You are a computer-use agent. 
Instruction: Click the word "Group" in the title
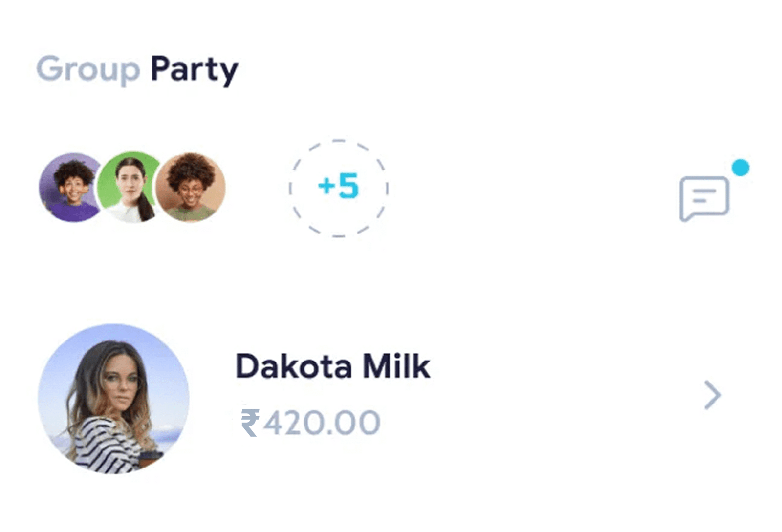(88, 69)
